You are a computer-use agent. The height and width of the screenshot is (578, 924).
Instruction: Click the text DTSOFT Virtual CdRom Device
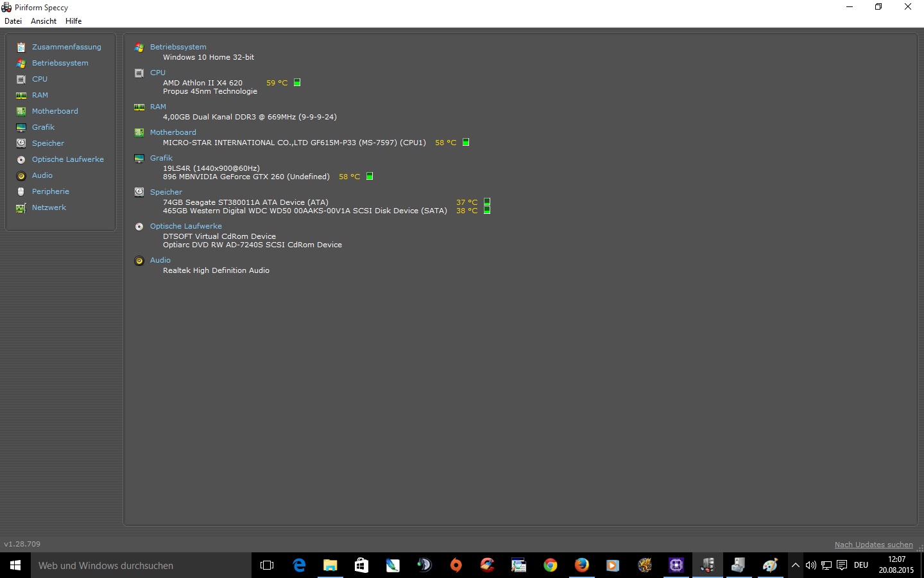coord(219,236)
